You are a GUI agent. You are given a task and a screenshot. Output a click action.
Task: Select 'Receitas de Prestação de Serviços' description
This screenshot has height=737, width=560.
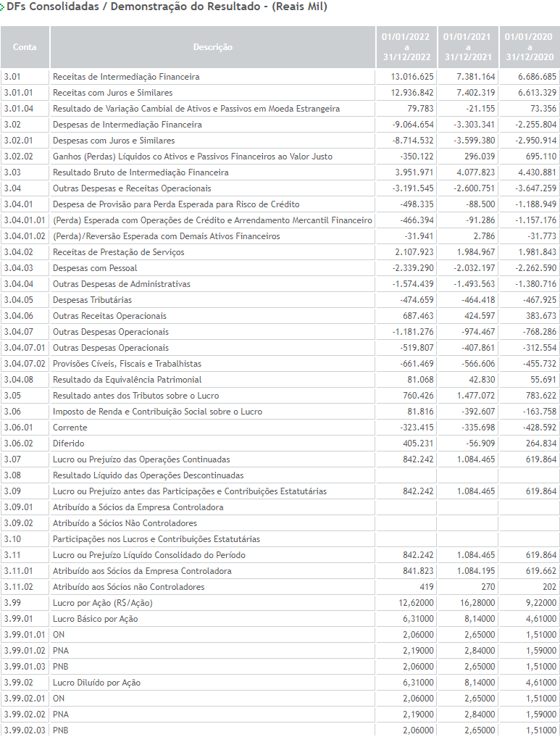118,252
